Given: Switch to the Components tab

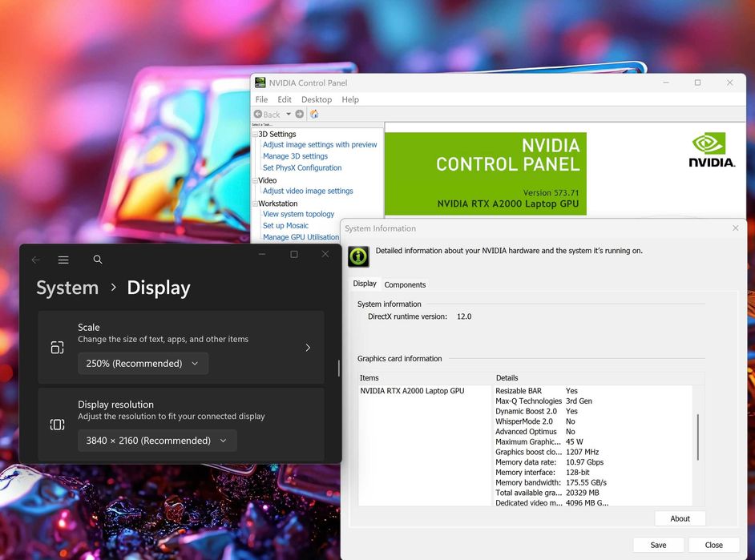Looking at the screenshot, I should (x=405, y=285).
